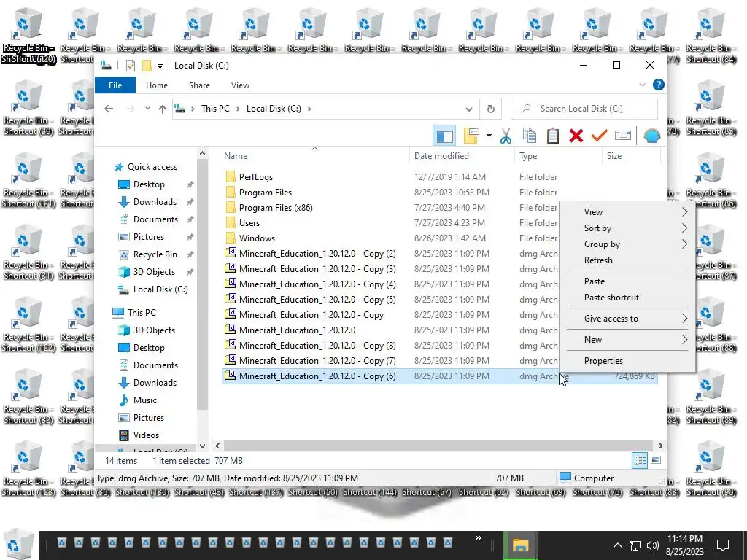Choose Paste shortcut in context menu
747x560 pixels.
tap(627, 297)
